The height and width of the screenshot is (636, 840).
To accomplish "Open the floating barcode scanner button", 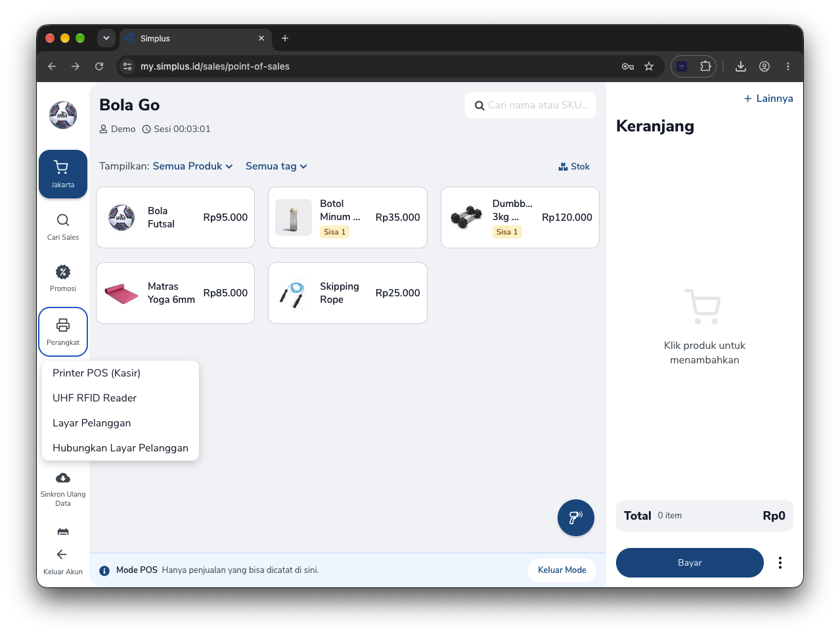I will (x=576, y=518).
